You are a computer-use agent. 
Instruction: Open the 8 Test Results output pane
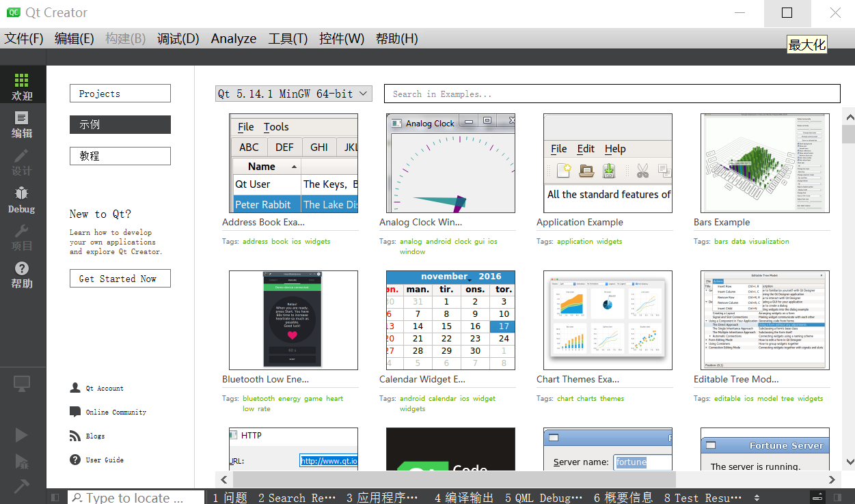click(x=703, y=498)
